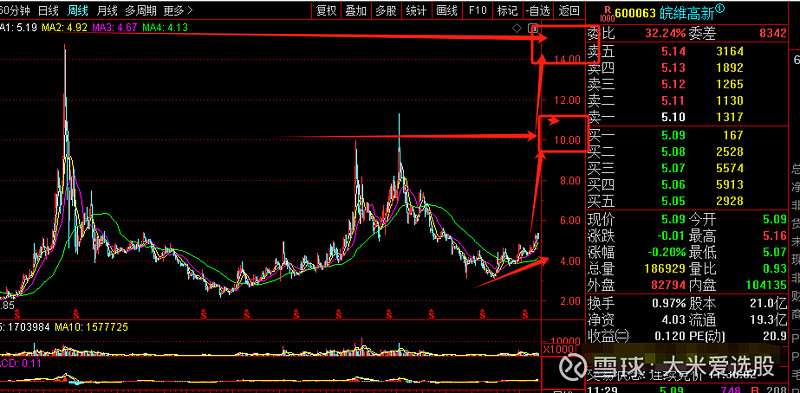Toggle 复权 price adjustment
800x393 pixels.
click(327, 10)
